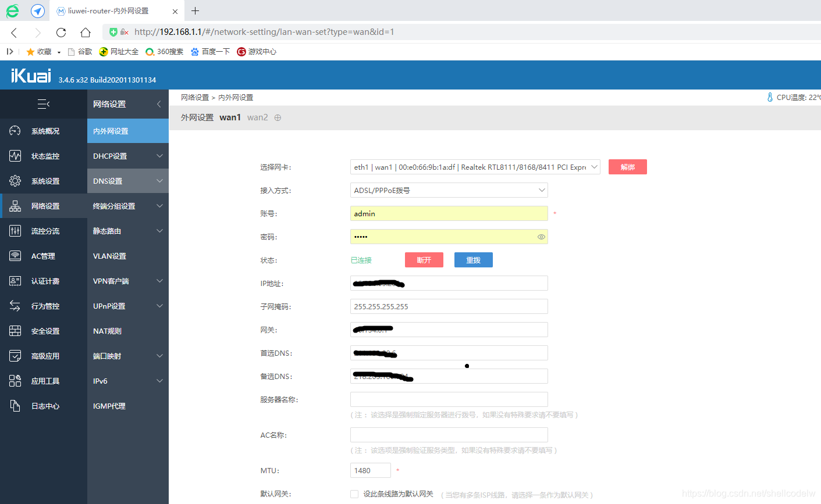Open 游戏中心 bookmark
Viewport: 821px width, 504px height.
[257, 52]
